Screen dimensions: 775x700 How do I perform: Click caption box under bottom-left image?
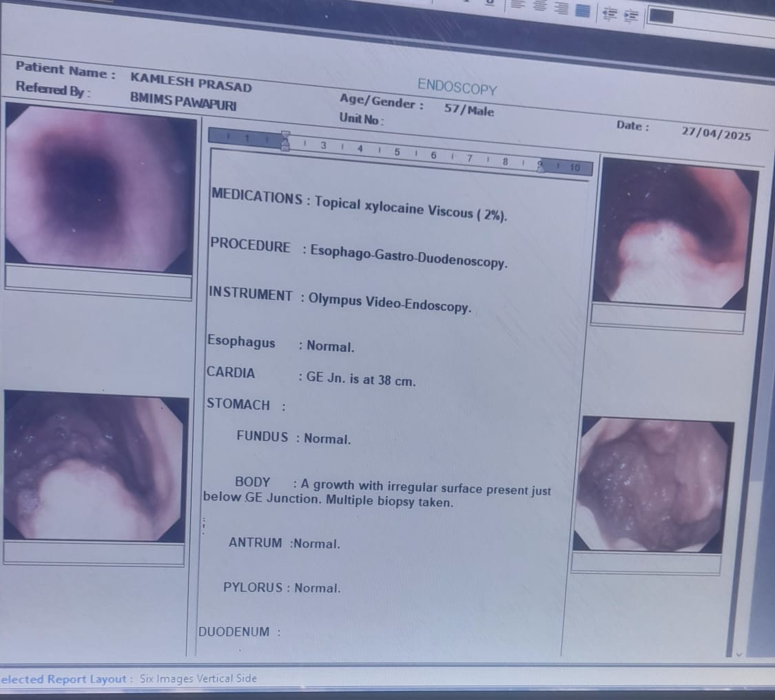pos(94,553)
